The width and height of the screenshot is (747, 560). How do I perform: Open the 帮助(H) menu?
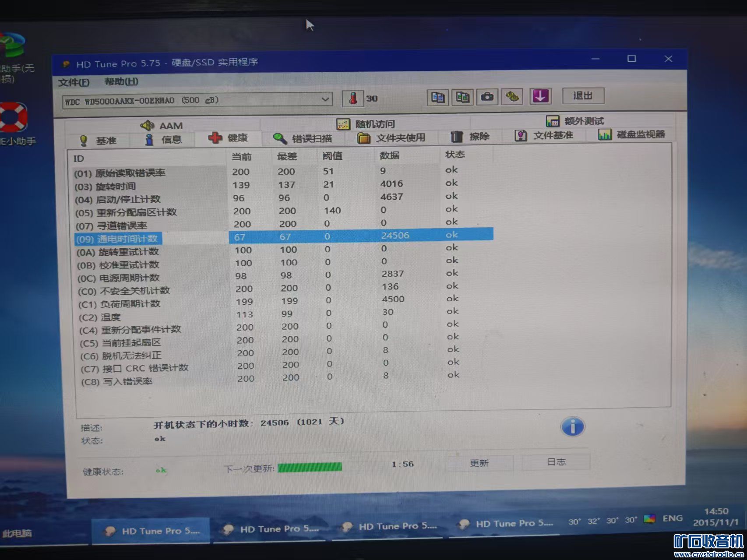pyautogui.click(x=121, y=81)
